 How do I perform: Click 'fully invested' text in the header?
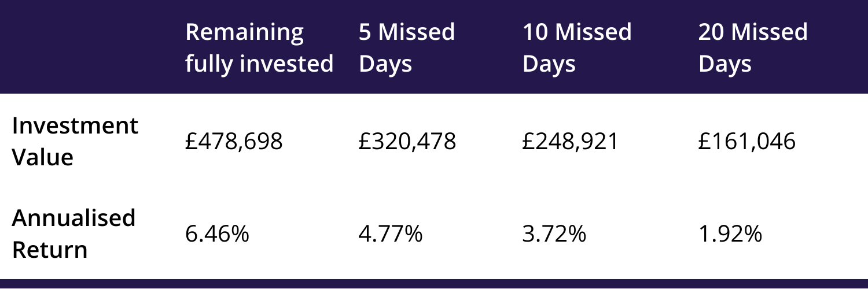(259, 64)
